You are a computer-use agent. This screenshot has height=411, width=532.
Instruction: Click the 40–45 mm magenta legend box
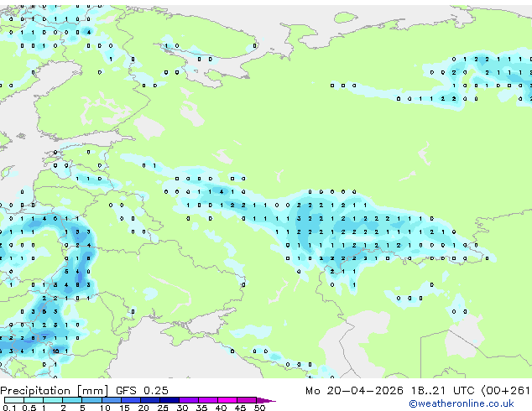click(227, 400)
